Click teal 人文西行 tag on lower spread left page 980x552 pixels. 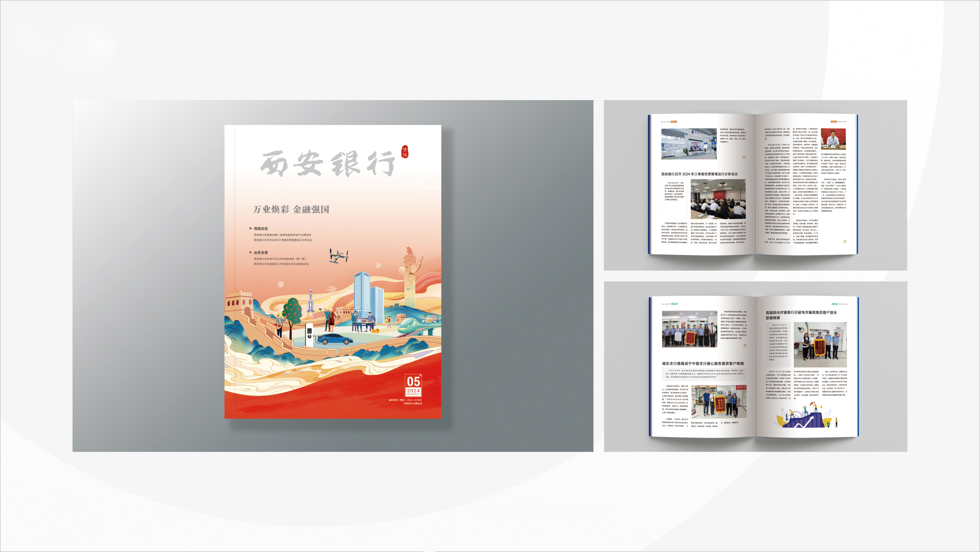(675, 304)
